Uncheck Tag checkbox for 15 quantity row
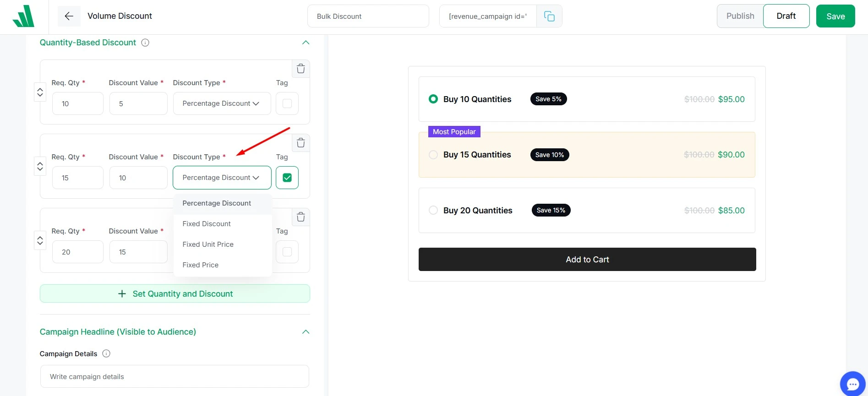Screen dimensions: 868x396 pyautogui.click(x=287, y=178)
